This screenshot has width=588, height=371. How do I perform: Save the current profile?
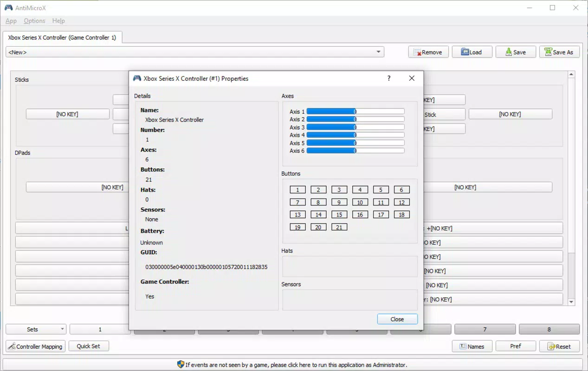(x=516, y=52)
